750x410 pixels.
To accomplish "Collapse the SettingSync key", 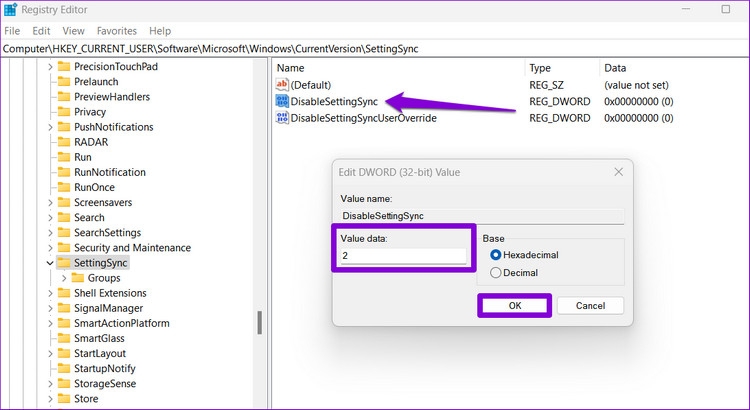I will click(50, 263).
